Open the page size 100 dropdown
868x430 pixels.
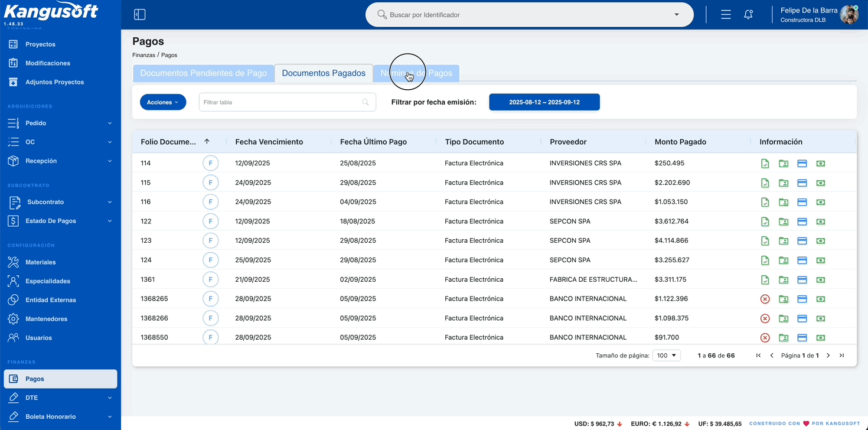[667, 356]
